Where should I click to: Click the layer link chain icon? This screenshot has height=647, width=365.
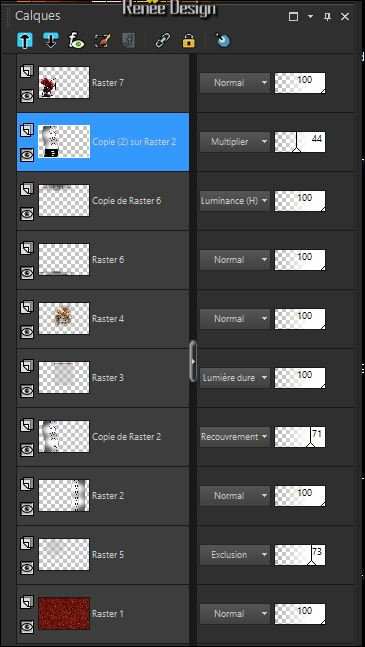[162, 41]
